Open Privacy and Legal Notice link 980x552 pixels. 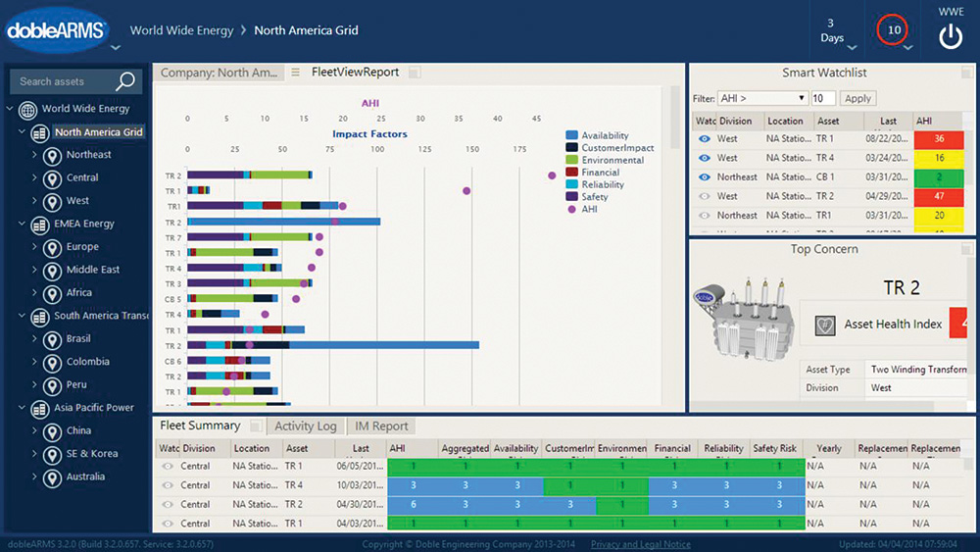pos(640,544)
